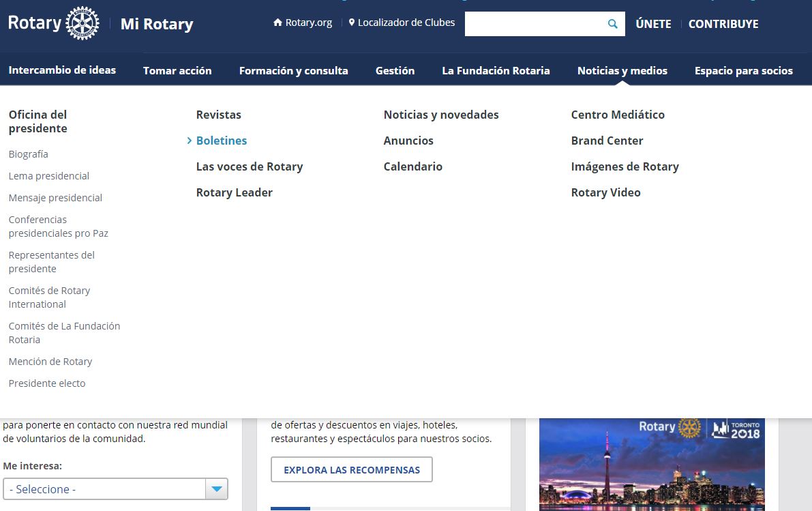Viewport: 812px width, 511px height.
Task: Open Brand Center link
Action: pyautogui.click(x=607, y=141)
